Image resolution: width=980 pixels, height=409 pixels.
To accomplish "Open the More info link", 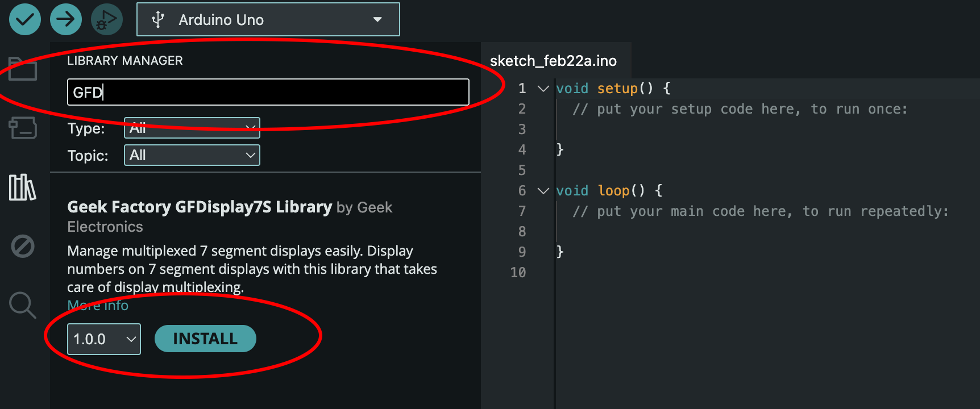I will 98,305.
